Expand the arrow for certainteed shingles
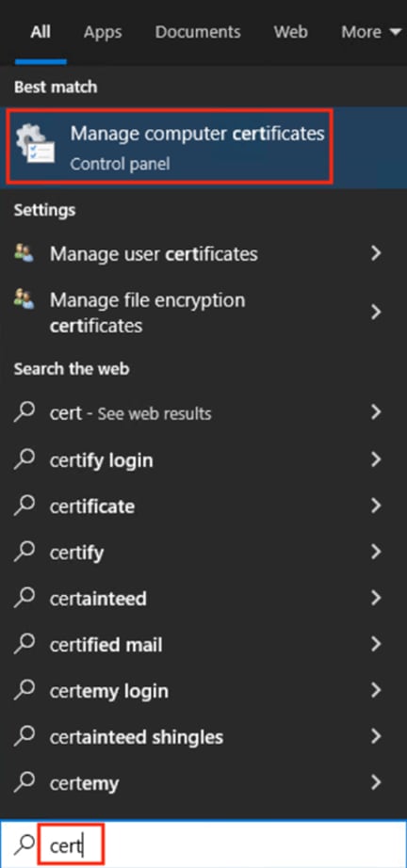This screenshot has width=407, height=868. click(x=377, y=736)
